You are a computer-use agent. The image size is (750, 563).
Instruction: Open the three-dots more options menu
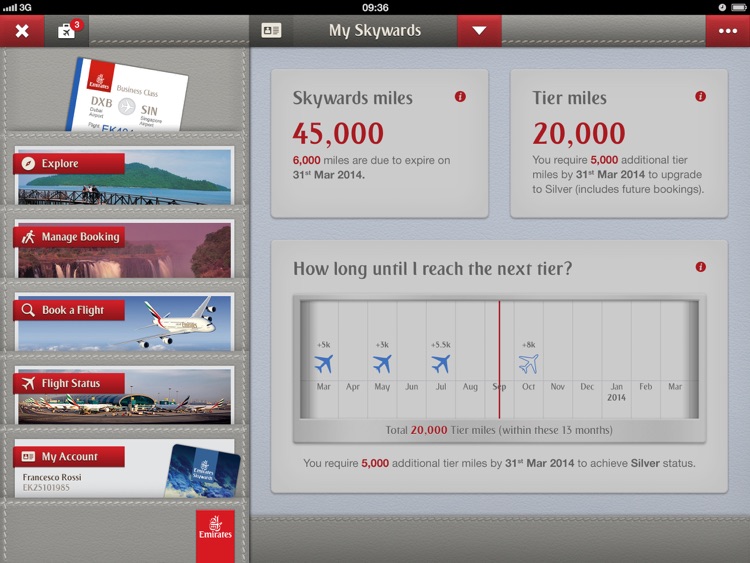[728, 31]
